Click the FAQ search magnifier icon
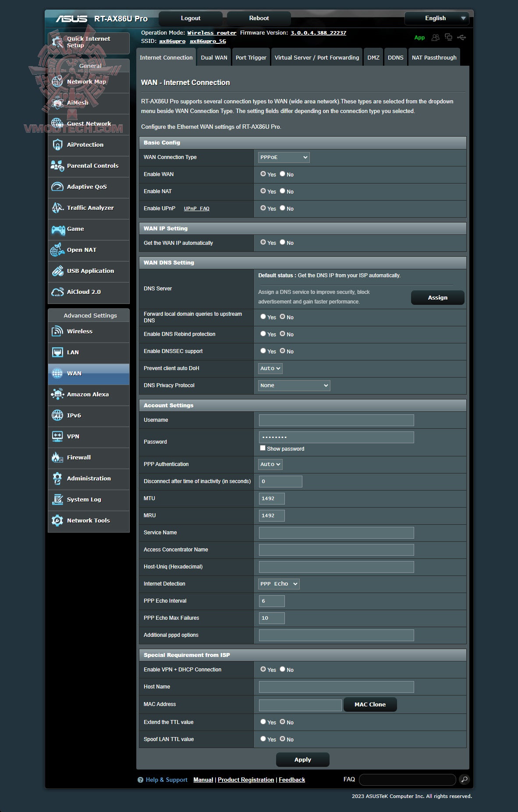 [464, 780]
